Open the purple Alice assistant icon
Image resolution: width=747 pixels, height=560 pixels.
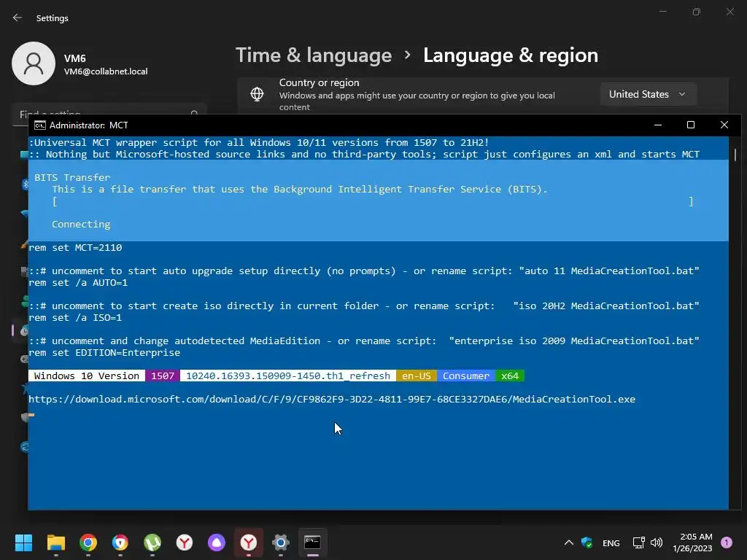(x=217, y=542)
